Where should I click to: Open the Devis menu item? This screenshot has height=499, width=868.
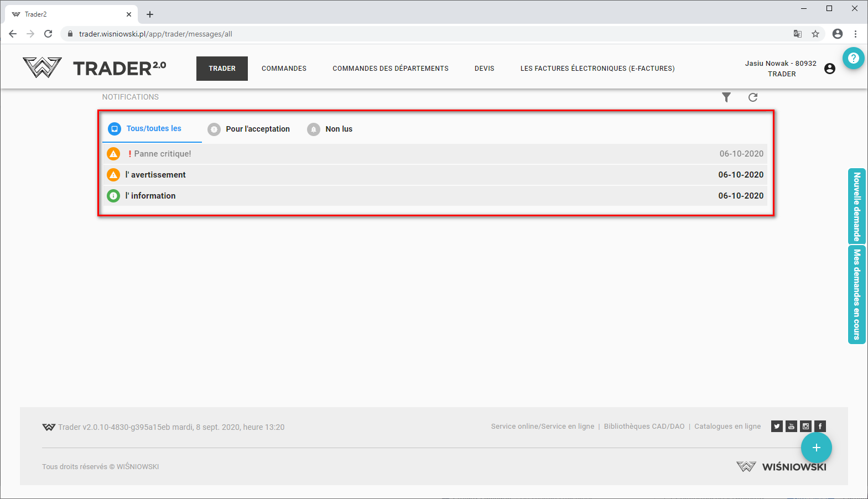(484, 69)
